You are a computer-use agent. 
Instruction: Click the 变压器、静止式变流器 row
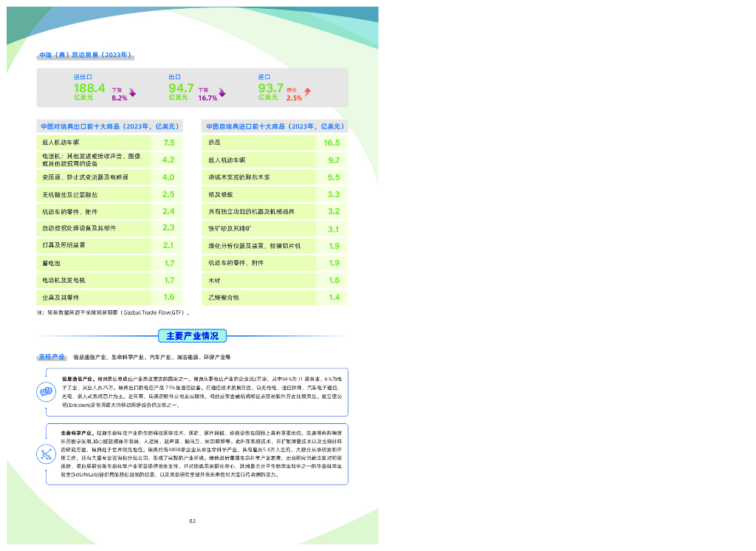(109, 177)
